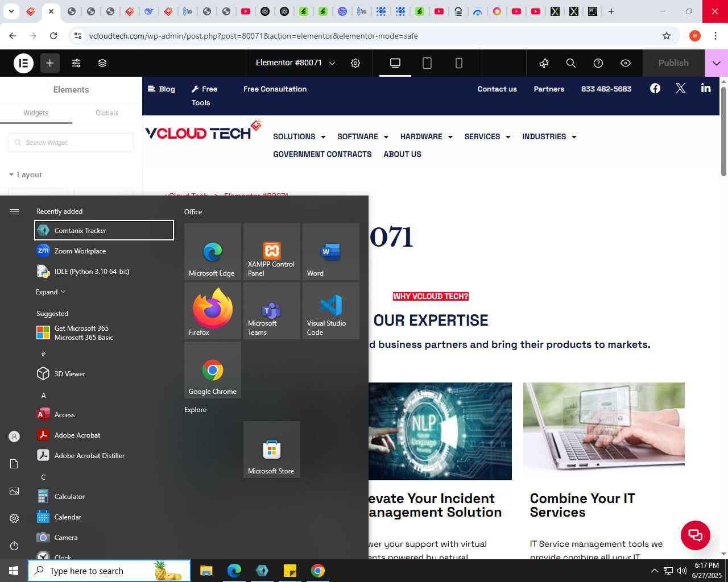Open the Structure layers icon
The width and height of the screenshot is (728, 582).
coord(102,63)
